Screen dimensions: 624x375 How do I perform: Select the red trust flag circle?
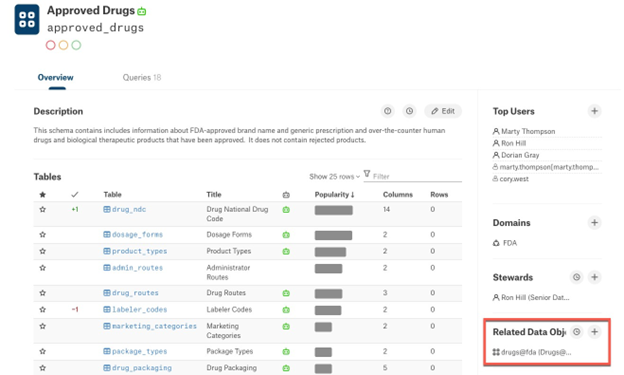click(51, 45)
